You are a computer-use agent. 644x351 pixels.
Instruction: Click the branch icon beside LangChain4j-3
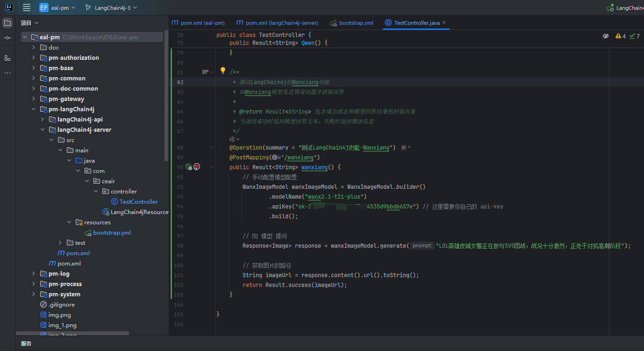click(88, 7)
